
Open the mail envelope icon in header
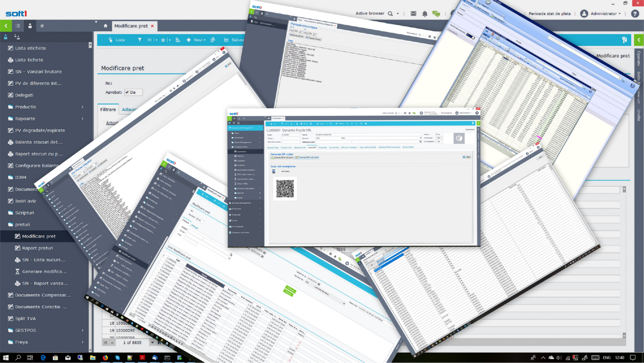coord(413,13)
